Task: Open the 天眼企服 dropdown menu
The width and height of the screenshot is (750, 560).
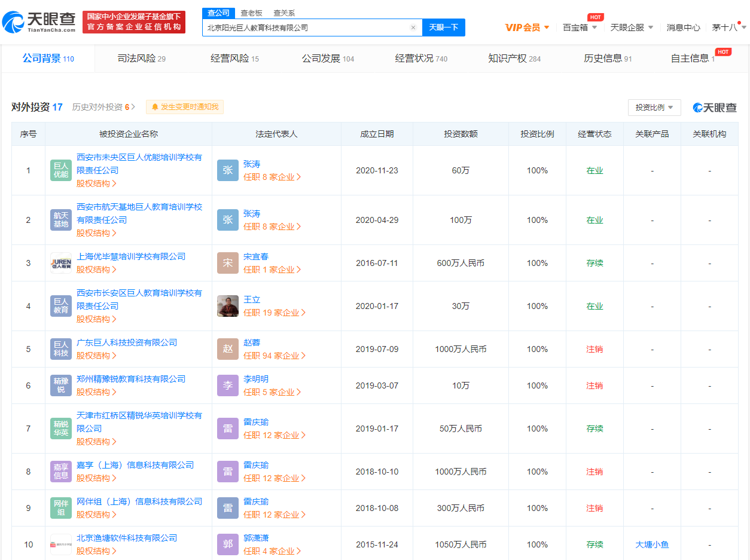Action: tap(632, 27)
